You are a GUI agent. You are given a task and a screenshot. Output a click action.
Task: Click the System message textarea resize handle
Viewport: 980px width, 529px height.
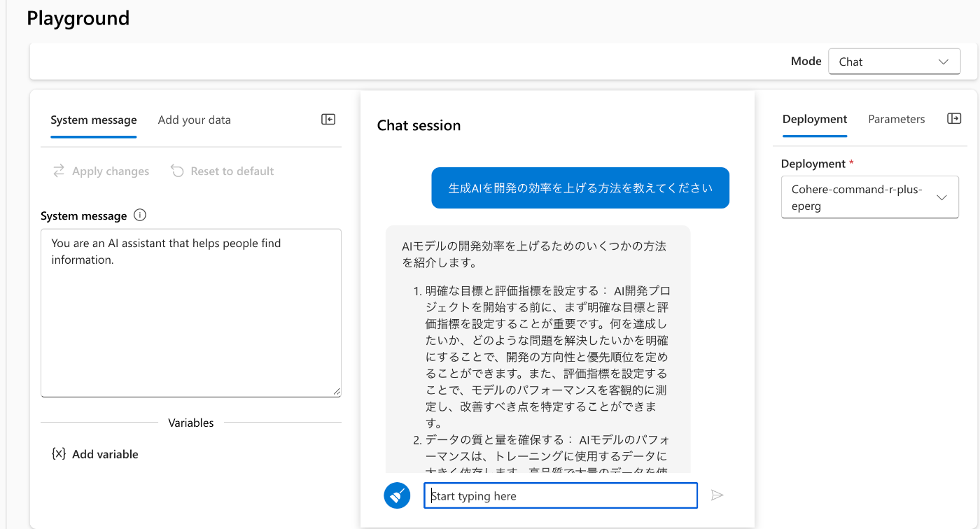tap(337, 392)
